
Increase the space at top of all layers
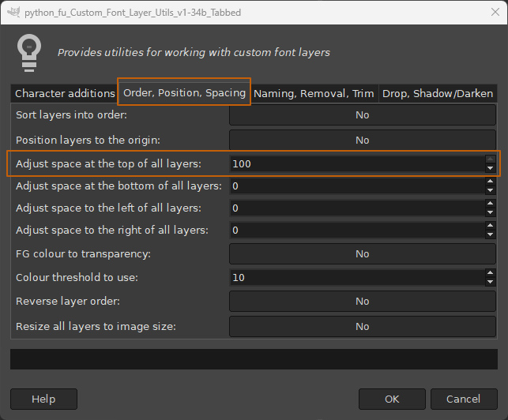490,159
